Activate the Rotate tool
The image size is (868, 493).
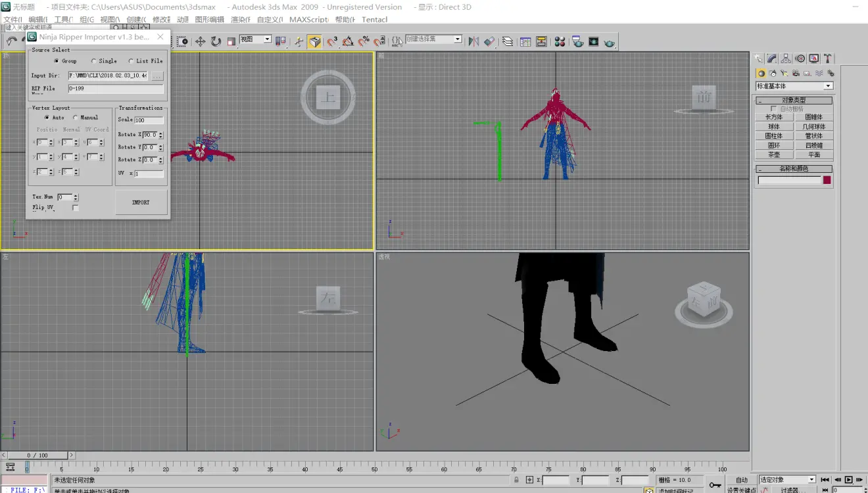pos(216,41)
